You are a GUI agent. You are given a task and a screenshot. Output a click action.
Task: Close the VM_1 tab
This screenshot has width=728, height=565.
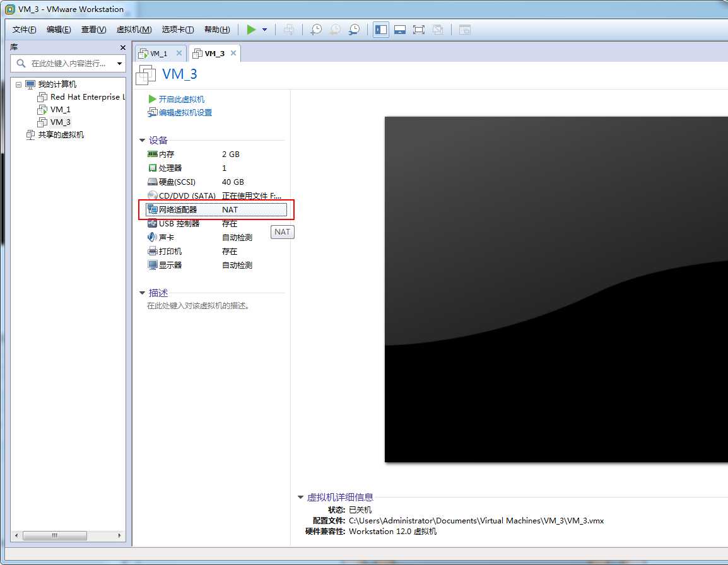[179, 53]
